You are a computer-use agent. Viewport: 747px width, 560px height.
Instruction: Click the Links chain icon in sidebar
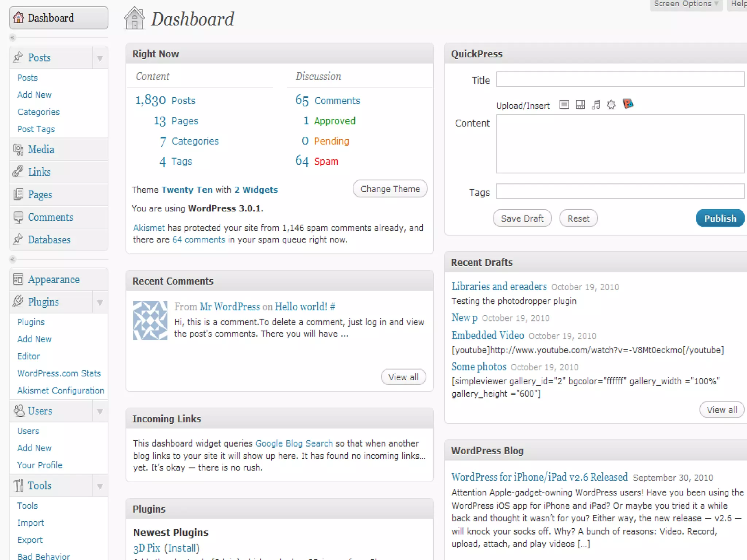18,172
